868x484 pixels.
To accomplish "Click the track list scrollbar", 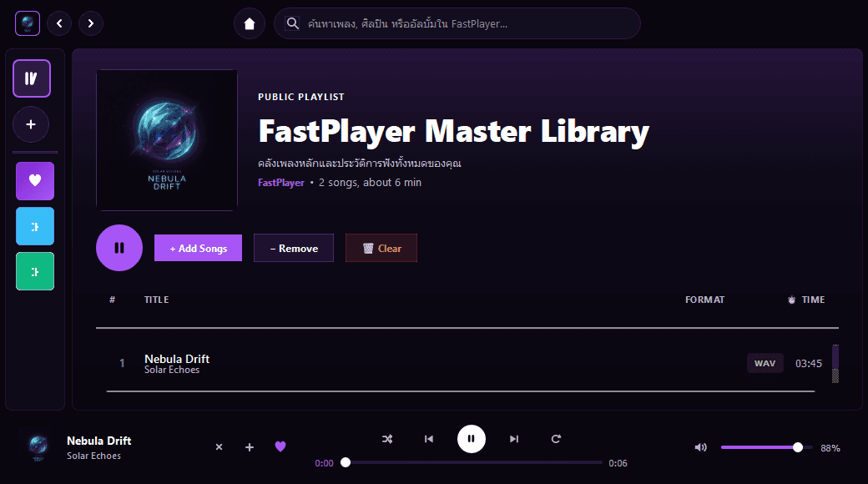I will tap(835, 364).
